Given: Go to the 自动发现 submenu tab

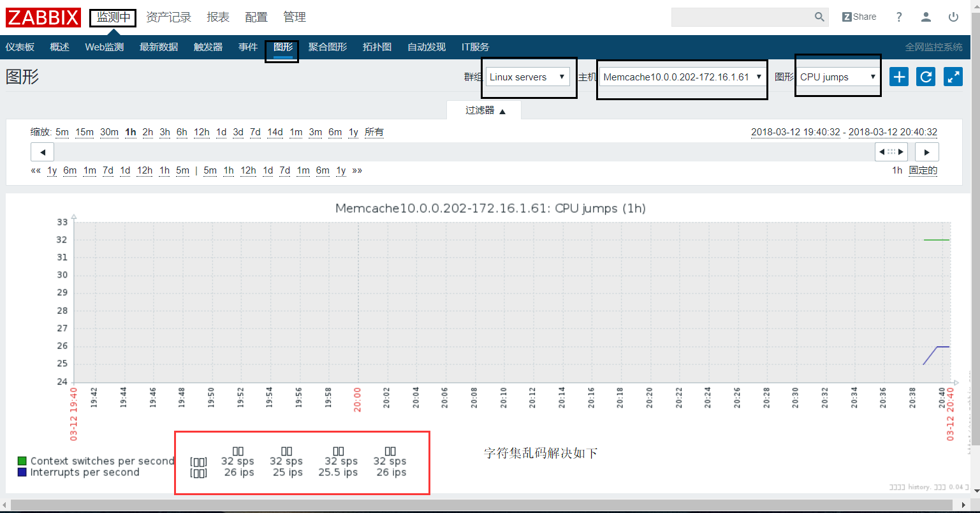Looking at the screenshot, I should point(427,47).
